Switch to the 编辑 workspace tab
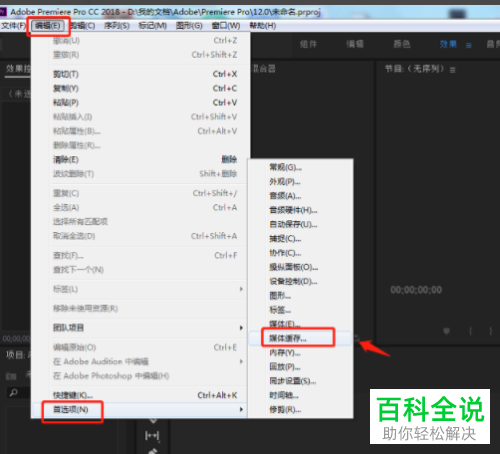The image size is (500, 454). click(x=355, y=44)
